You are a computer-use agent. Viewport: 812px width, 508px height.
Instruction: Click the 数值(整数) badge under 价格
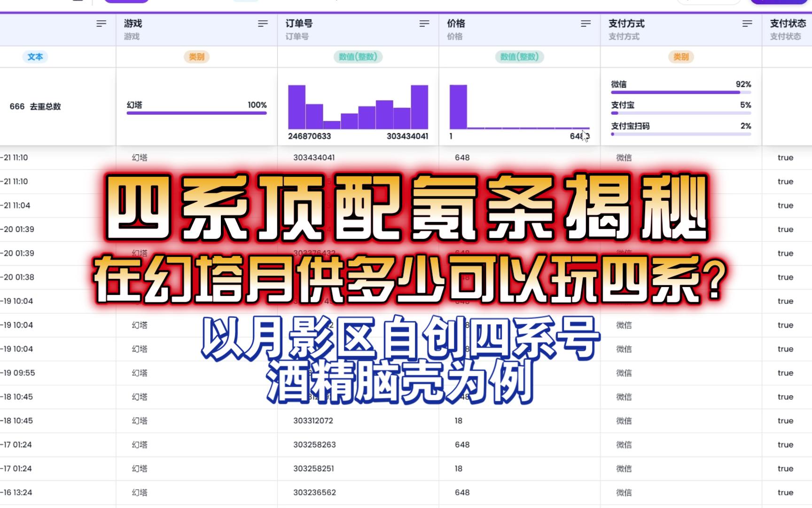tap(519, 57)
